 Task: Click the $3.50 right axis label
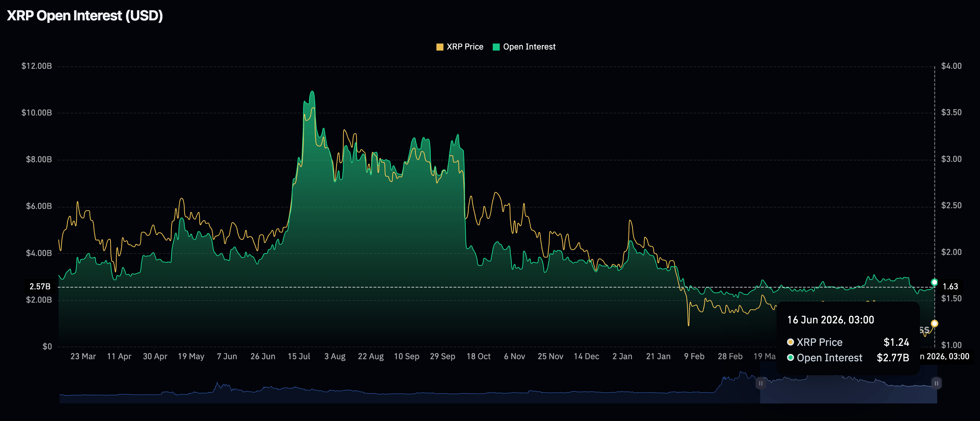coord(951,113)
